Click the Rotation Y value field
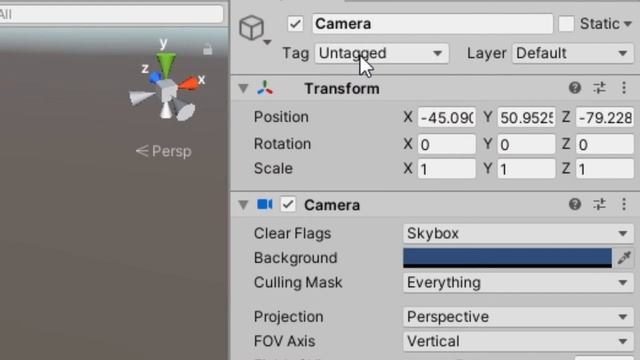This screenshot has height=360, width=640. click(x=526, y=144)
